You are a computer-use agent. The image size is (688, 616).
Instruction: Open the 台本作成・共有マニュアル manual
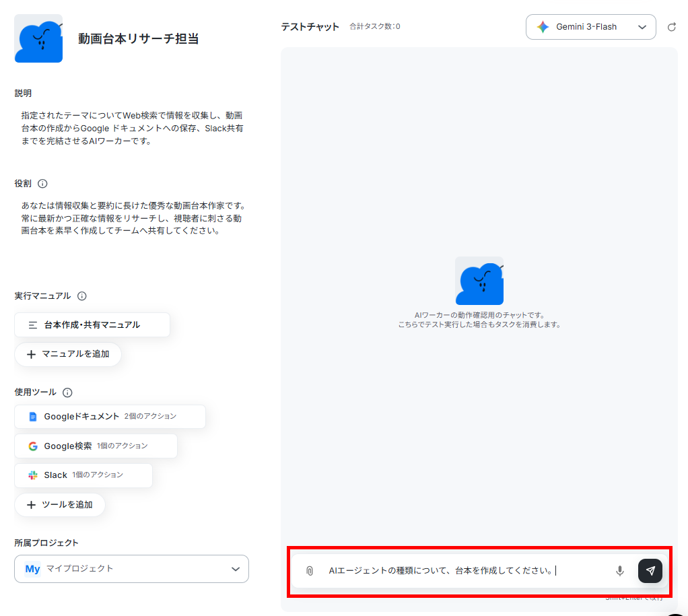pyautogui.click(x=92, y=325)
